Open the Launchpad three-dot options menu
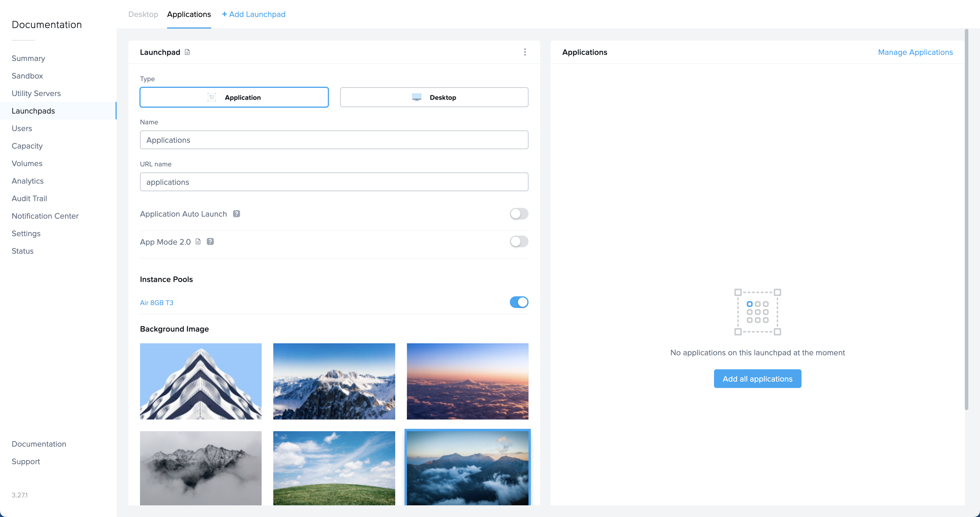This screenshot has height=517, width=980. [525, 52]
